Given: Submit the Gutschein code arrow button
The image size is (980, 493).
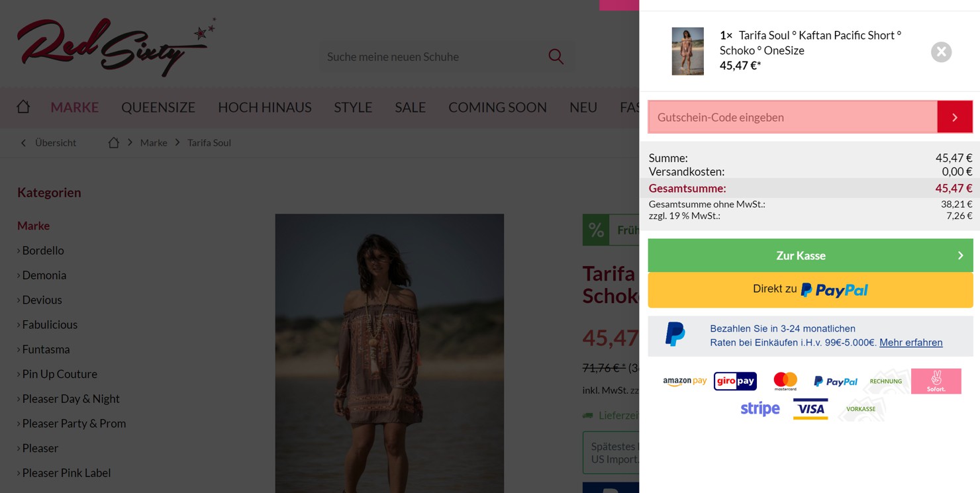Looking at the screenshot, I should pyautogui.click(x=955, y=117).
